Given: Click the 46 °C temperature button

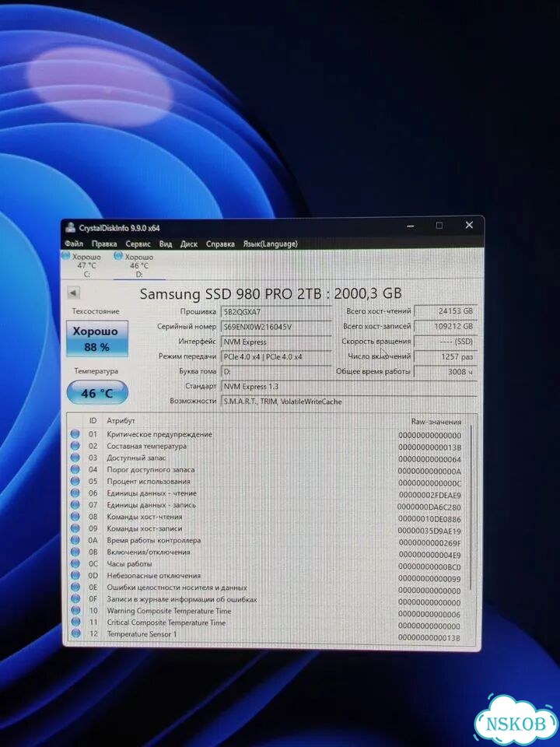Looking at the screenshot, I should pos(97,393).
